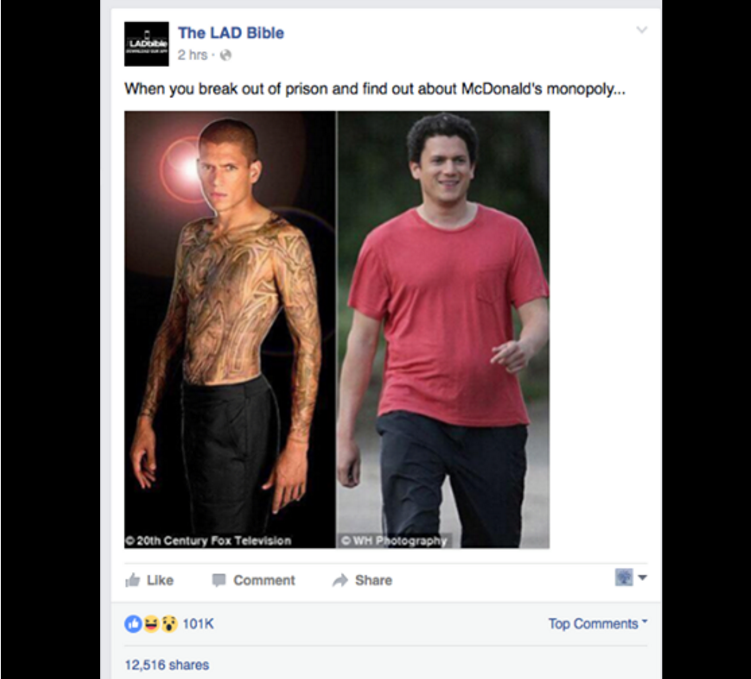The width and height of the screenshot is (751, 679).
Task: Click the Like button label
Action: [x=160, y=580]
